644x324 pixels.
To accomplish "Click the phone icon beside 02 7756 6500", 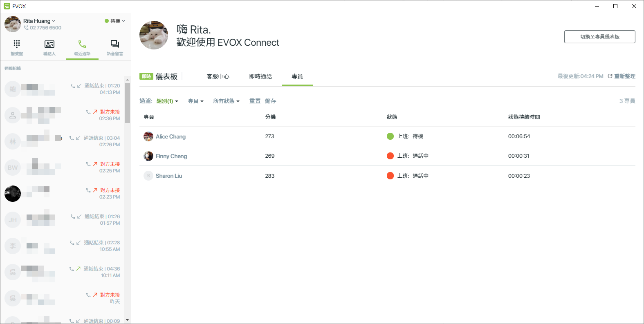I will click(x=26, y=28).
